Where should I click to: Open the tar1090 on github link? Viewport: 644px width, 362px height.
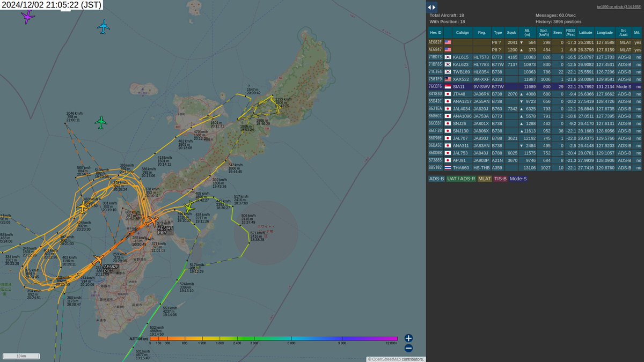pyautogui.click(x=619, y=7)
